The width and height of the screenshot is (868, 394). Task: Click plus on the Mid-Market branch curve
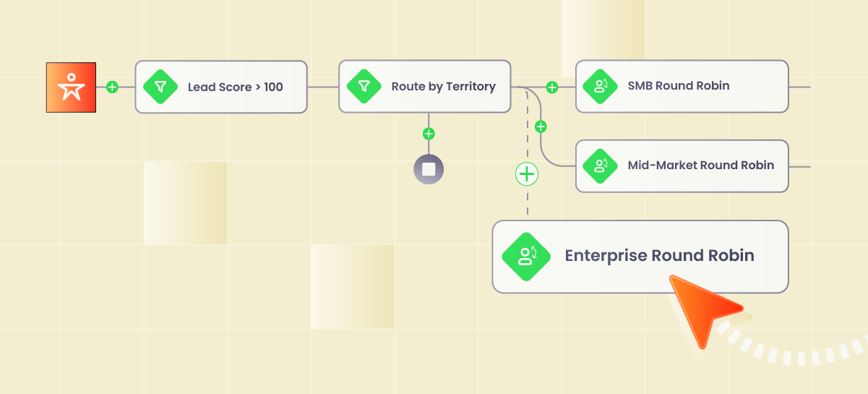pos(541,127)
